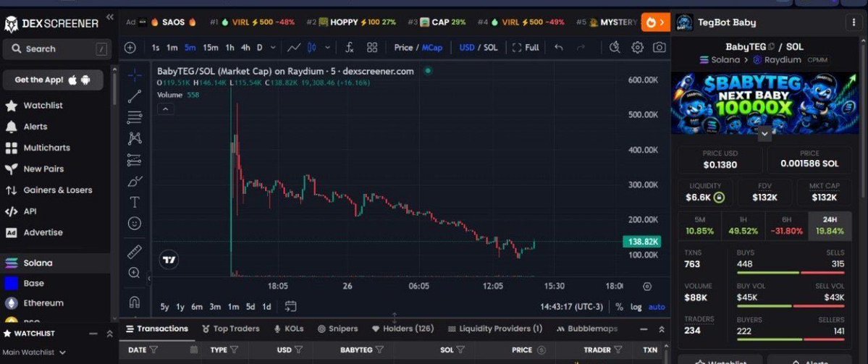Select the pattern drawing tool

coord(135,138)
